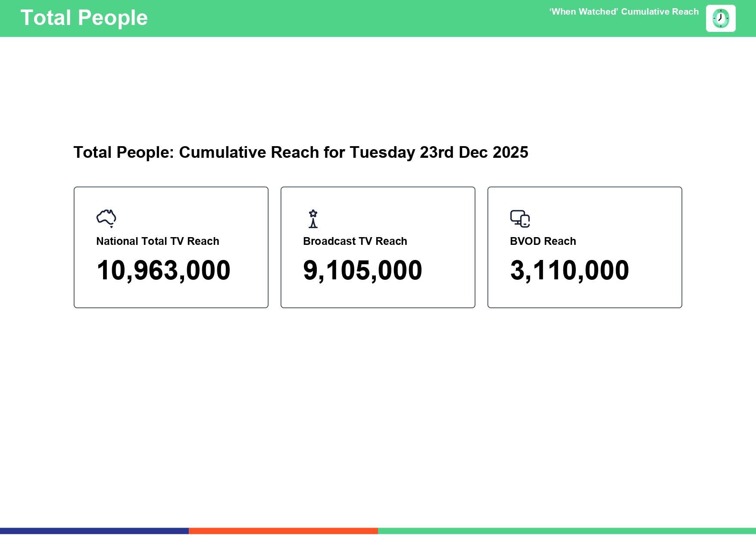
Task: Click the 3,110,000 reach figure
Action: 569,271
